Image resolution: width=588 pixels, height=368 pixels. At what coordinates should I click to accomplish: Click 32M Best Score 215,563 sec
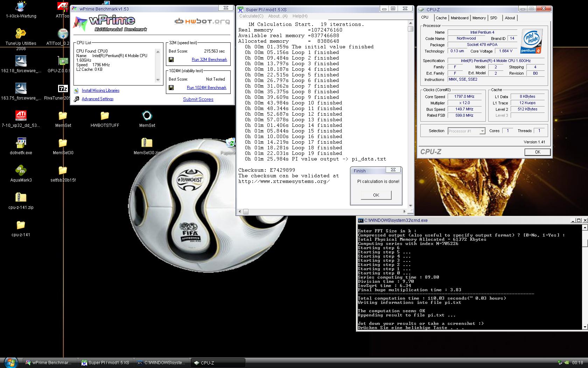tap(214, 51)
